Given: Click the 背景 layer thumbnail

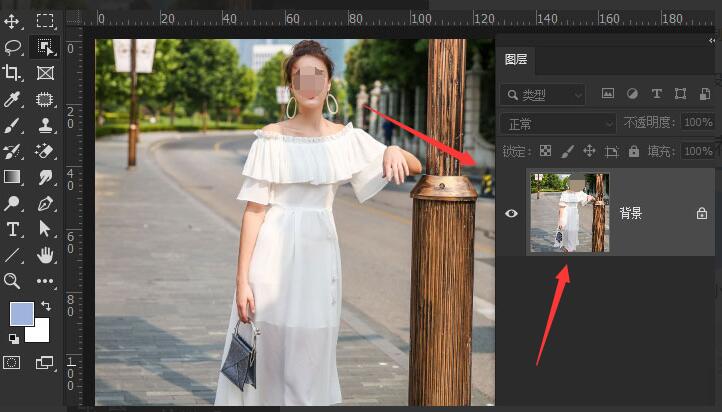Looking at the screenshot, I should [569, 213].
